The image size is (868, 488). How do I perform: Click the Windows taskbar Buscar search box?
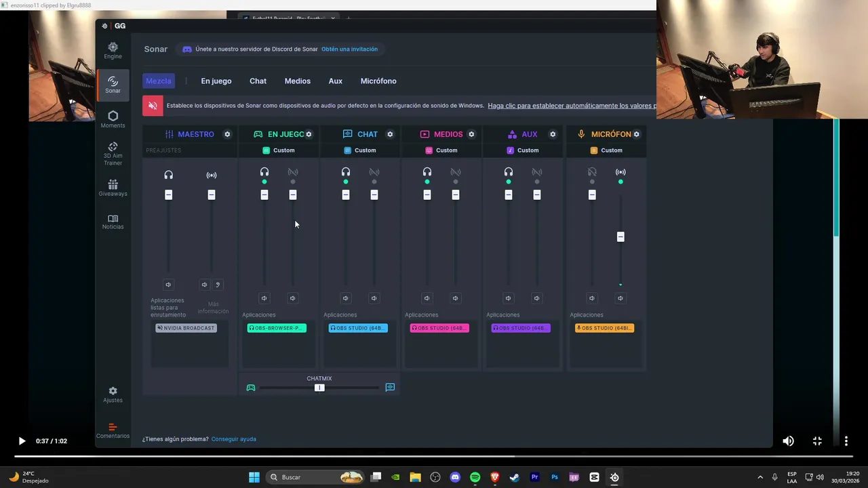tap(315, 477)
